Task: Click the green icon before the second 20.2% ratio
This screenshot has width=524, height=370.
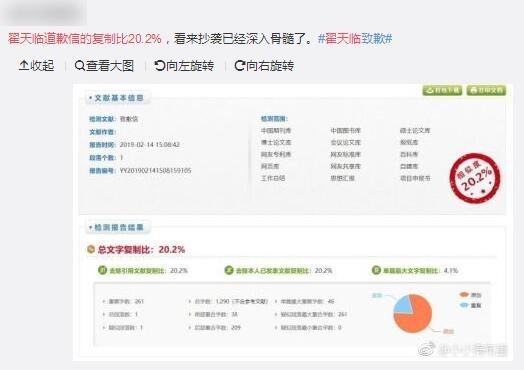Action: click(x=229, y=270)
